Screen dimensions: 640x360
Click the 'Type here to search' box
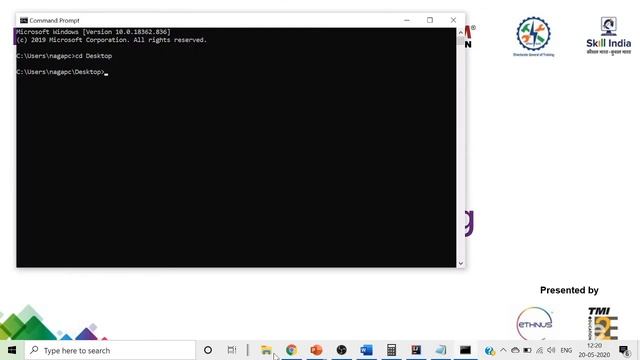point(110,350)
